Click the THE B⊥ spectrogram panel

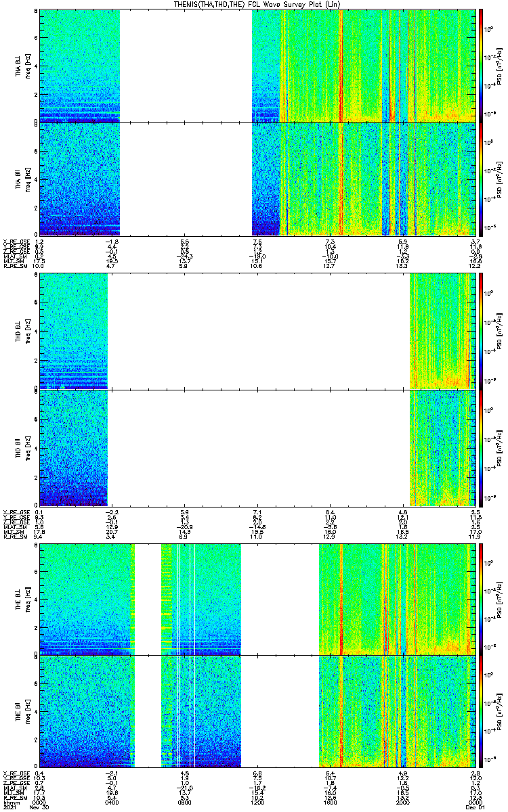[x=256, y=599]
